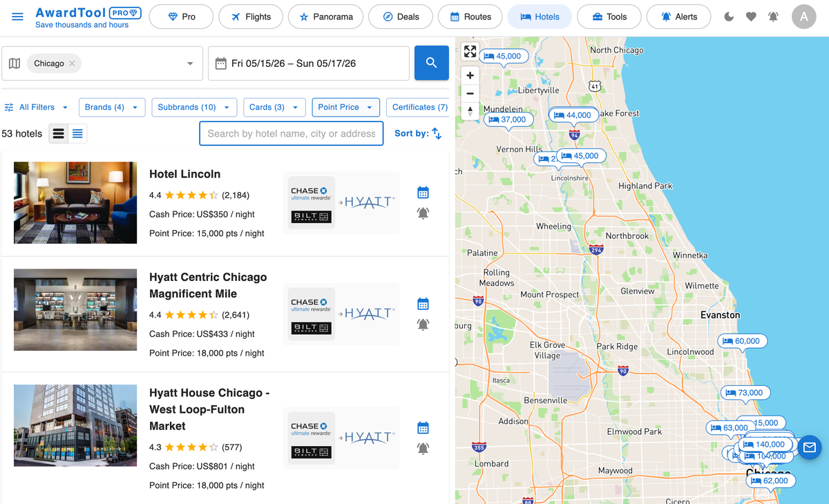Switch to the Flights tab
Image resolution: width=829 pixels, height=504 pixels.
251,16
